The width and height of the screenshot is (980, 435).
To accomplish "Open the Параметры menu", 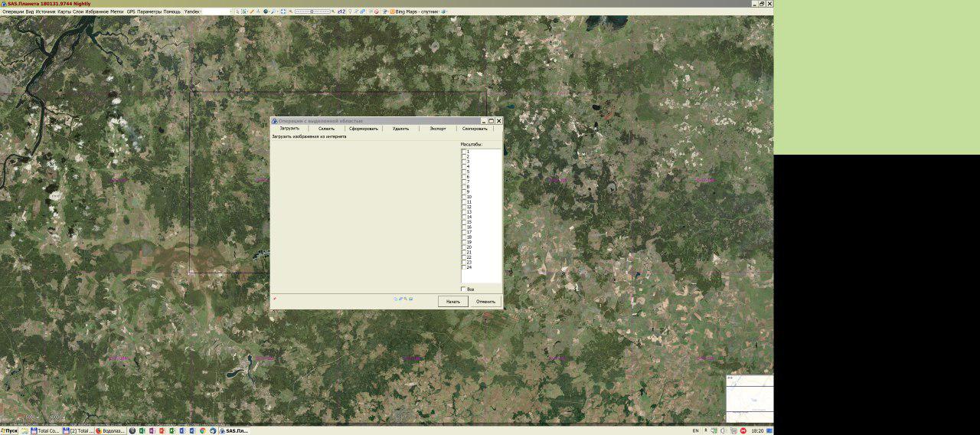I will coord(149,11).
